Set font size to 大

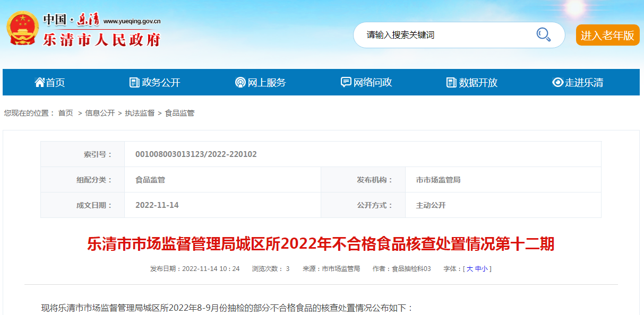tap(469, 269)
